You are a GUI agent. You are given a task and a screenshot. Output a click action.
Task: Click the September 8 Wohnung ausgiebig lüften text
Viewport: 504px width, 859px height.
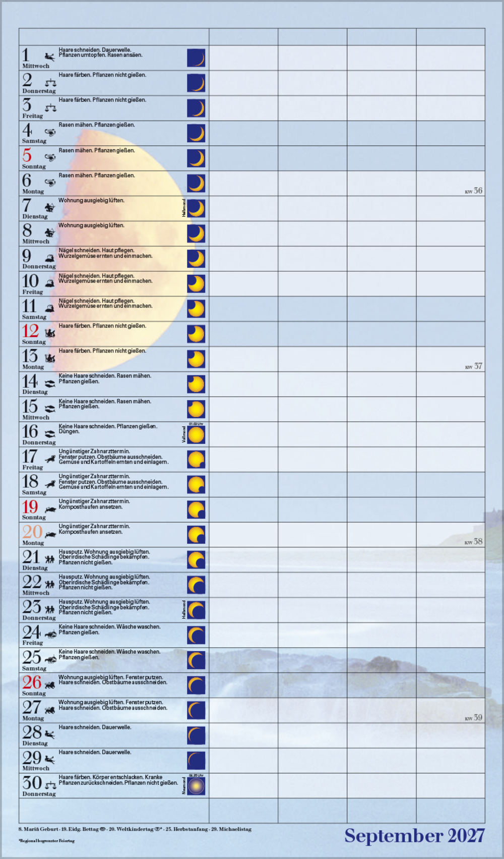[x=91, y=225]
